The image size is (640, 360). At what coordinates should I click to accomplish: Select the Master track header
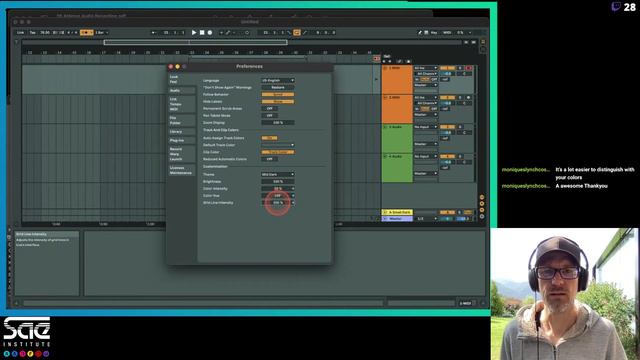[x=397, y=219]
